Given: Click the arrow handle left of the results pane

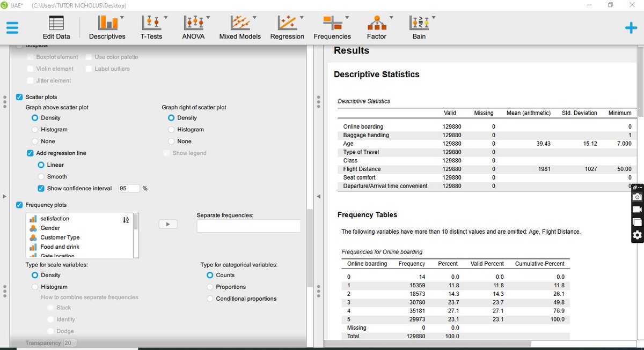Looking at the screenshot, I should click(319, 196).
